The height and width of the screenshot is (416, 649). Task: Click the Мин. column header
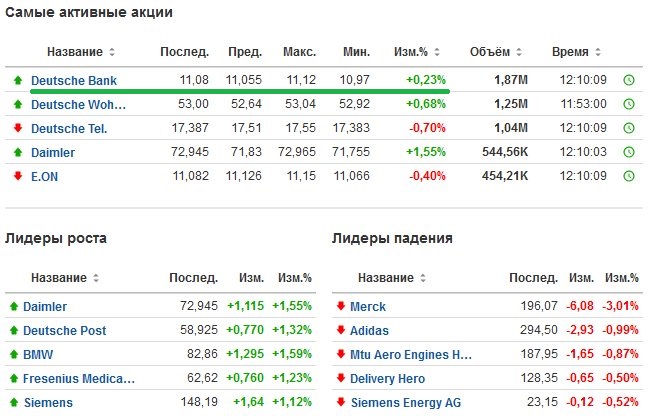(356, 52)
